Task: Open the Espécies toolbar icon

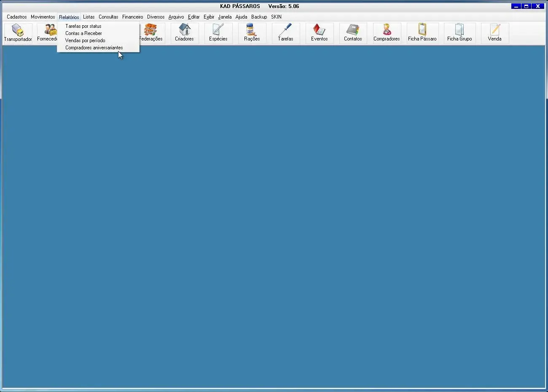Action: [x=218, y=33]
